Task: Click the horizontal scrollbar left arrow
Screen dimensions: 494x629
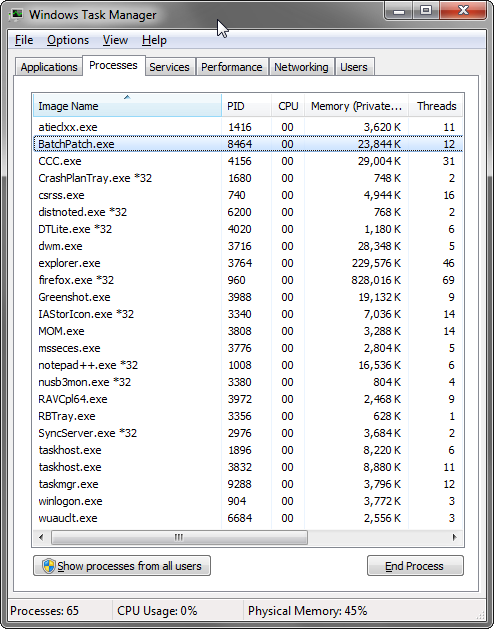Action: [x=41, y=537]
